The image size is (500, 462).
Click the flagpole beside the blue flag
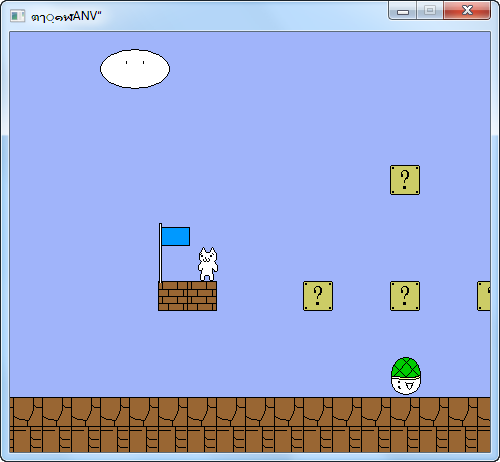[160, 253]
